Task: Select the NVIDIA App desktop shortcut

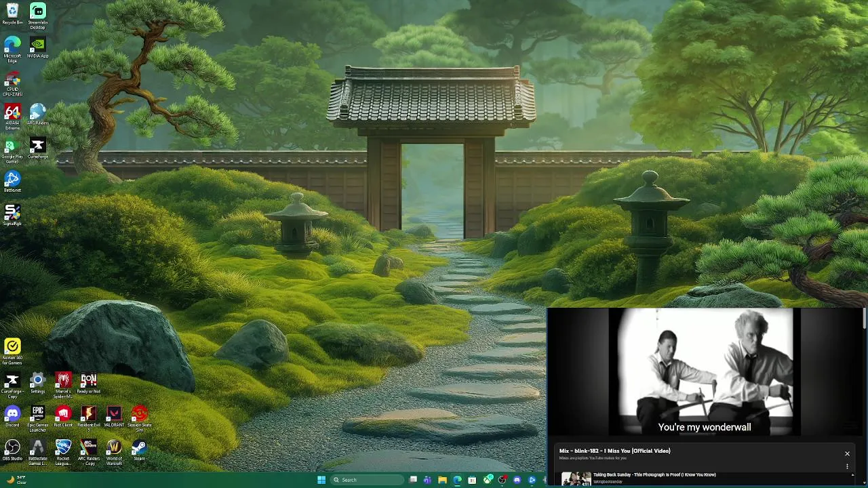Action: point(38,47)
